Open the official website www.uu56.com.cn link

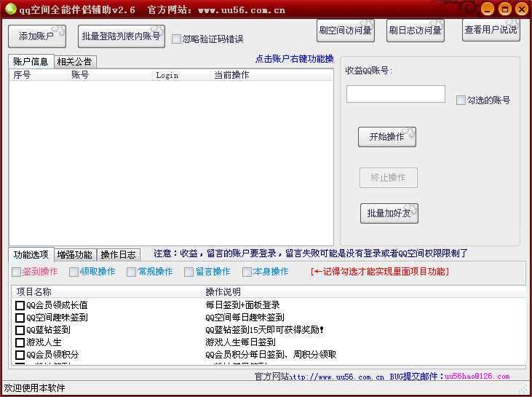(x=336, y=377)
